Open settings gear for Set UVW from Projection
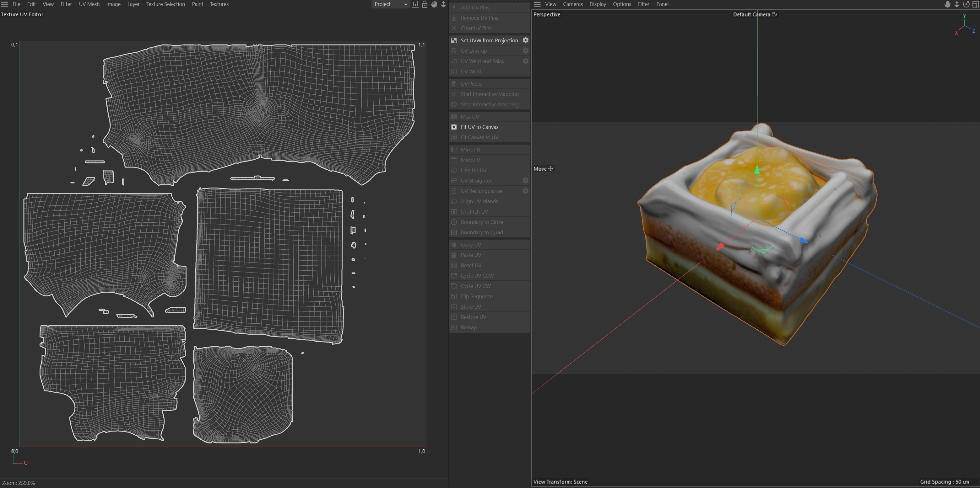This screenshot has width=980, height=488. coord(525,40)
